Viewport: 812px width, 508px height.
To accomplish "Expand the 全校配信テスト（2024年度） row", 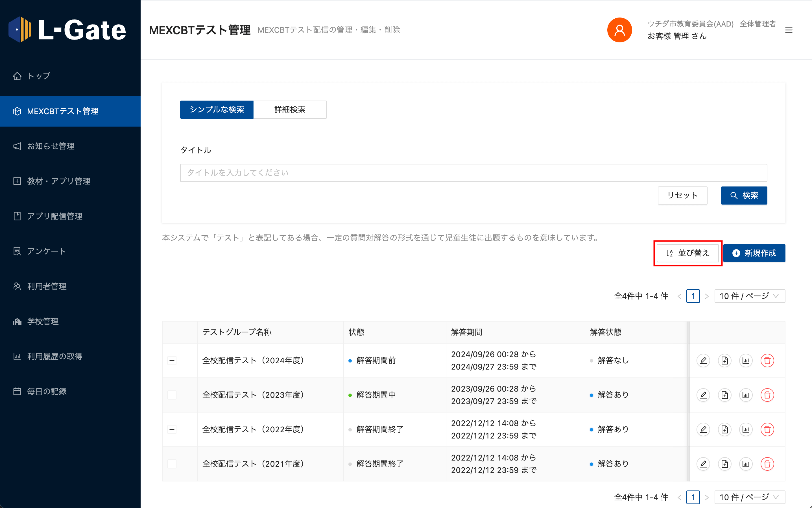I will click(x=172, y=361).
